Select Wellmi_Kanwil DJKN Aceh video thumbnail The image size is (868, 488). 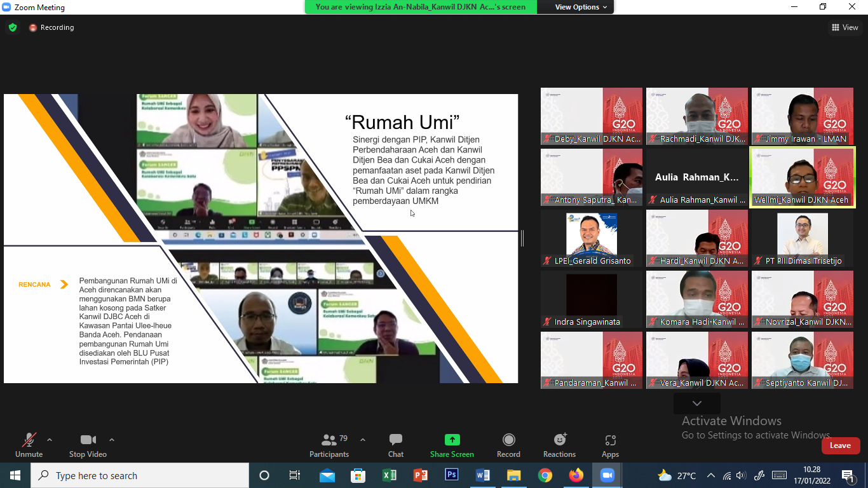(x=803, y=177)
